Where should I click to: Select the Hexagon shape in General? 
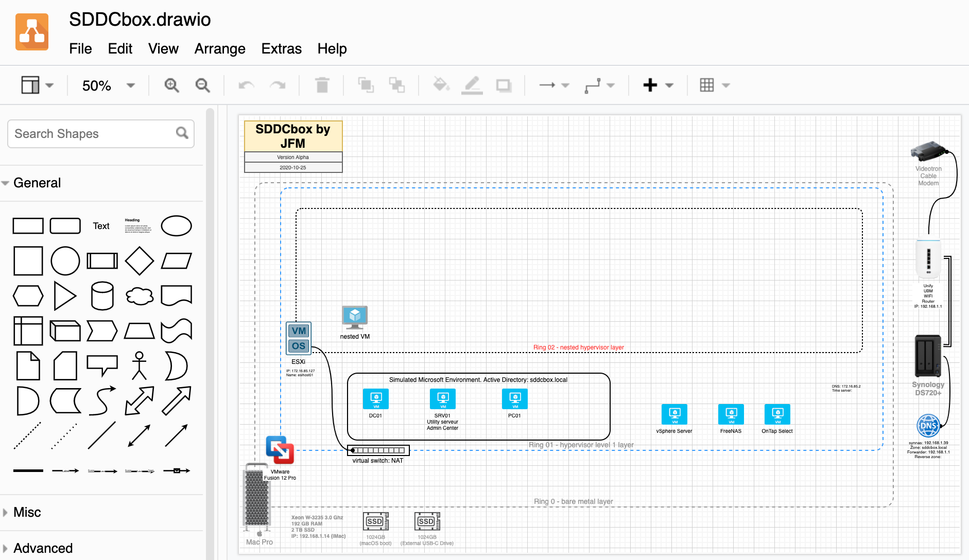(28, 296)
